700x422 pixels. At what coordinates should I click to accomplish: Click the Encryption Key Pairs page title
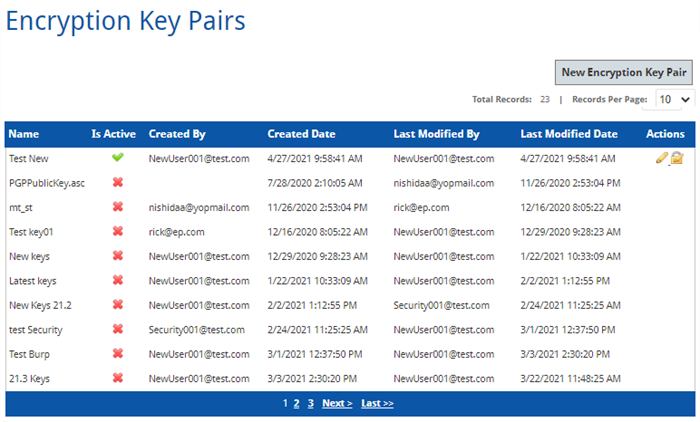[125, 21]
